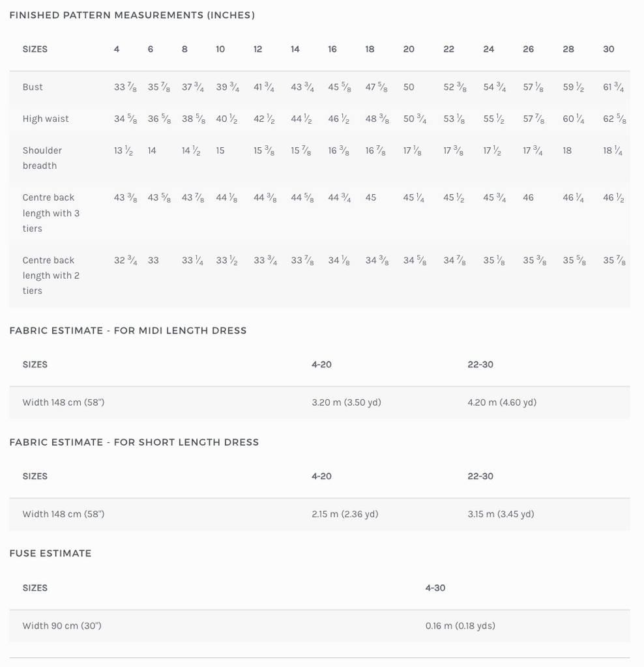This screenshot has height=667, width=644.
Task: Click Centre back length with 2 tiers
Action: pyautogui.click(x=51, y=276)
